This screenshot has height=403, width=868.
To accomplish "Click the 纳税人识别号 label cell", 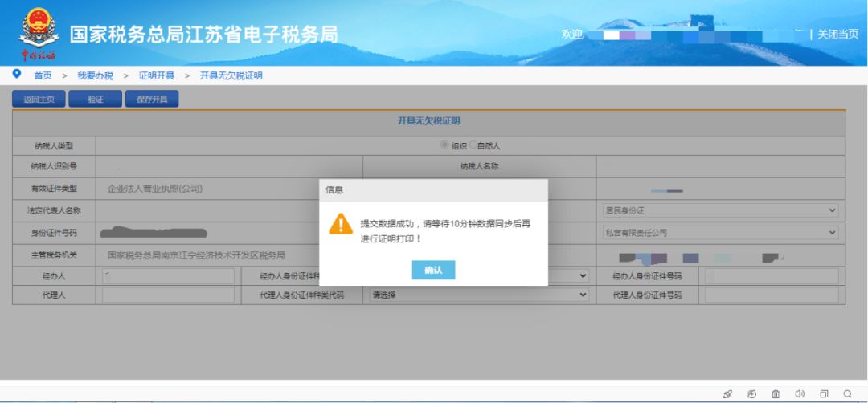I will coord(54,166).
